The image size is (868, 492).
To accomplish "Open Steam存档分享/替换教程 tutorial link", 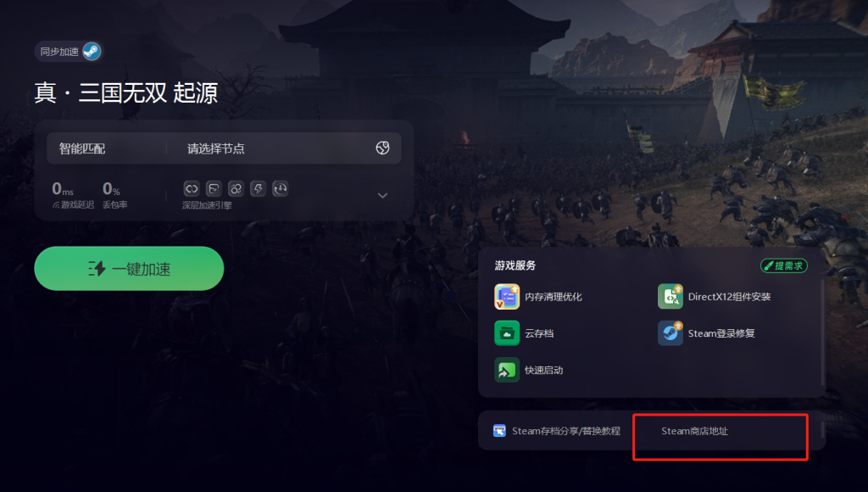I will [556, 431].
